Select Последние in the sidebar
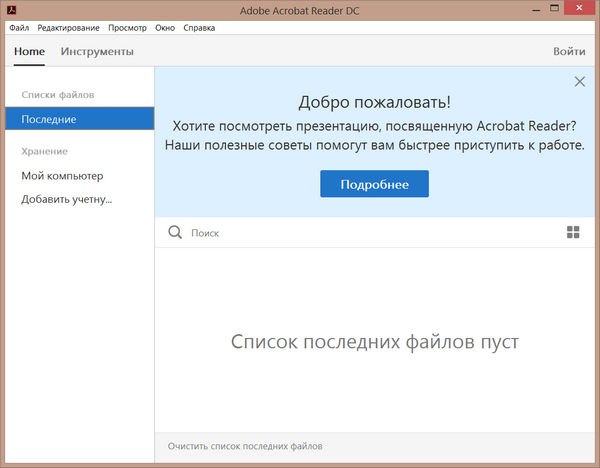Screen dimensions: 600x468 click(x=80, y=119)
